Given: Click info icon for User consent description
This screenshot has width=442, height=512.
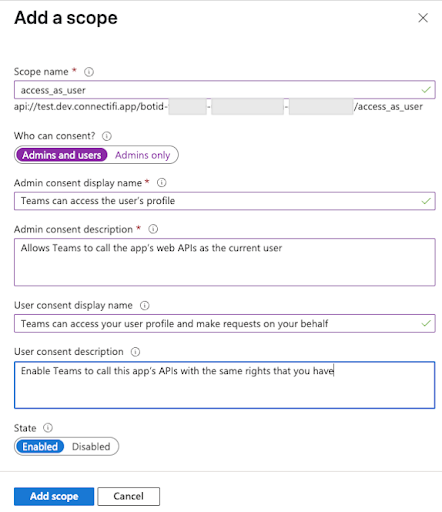Looking at the screenshot, I should pyautogui.click(x=135, y=352).
